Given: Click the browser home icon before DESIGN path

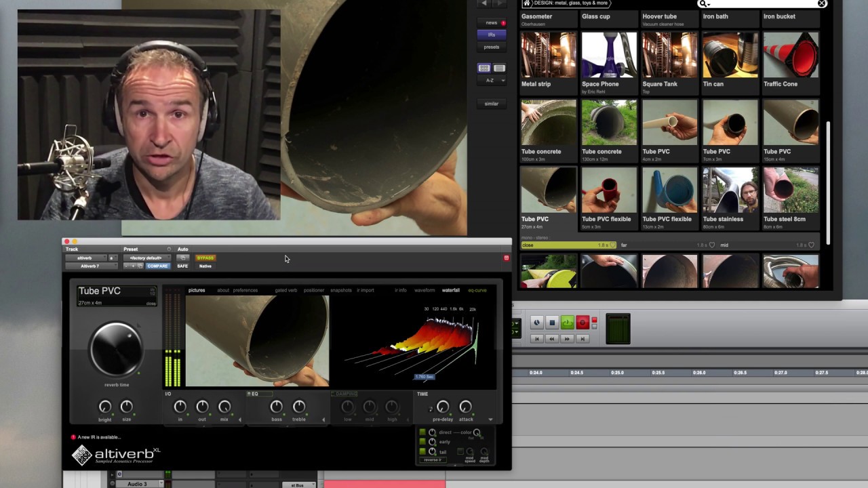Looking at the screenshot, I should pyautogui.click(x=526, y=3).
